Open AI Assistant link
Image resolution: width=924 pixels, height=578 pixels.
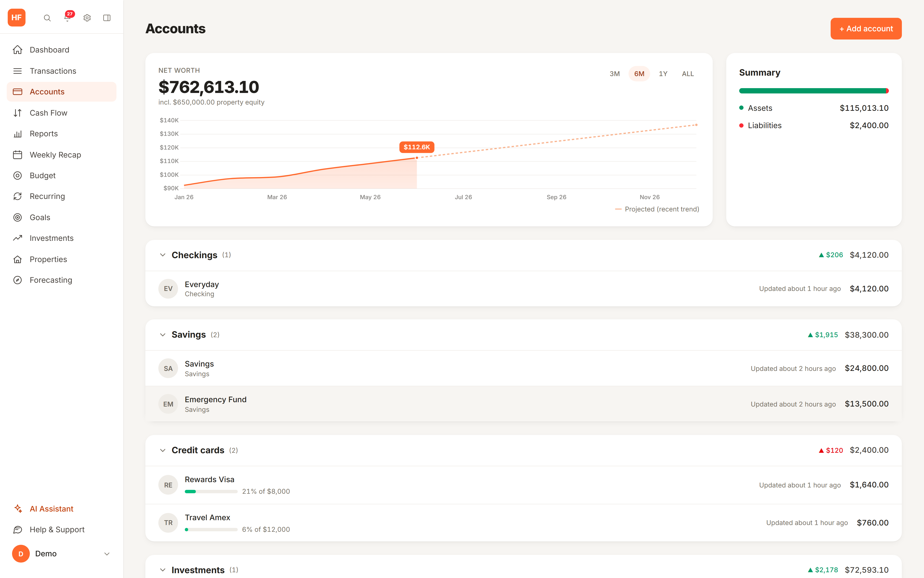pyautogui.click(x=51, y=509)
